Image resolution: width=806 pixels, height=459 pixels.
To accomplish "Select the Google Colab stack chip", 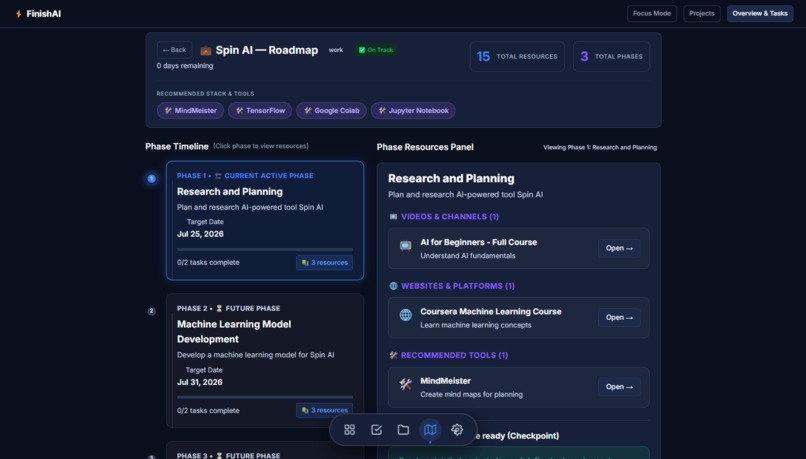I will point(331,111).
